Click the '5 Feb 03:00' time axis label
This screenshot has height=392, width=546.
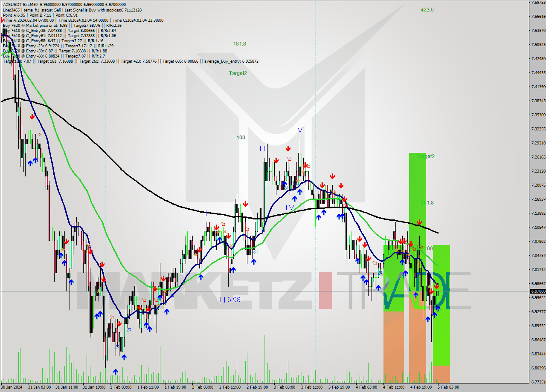[448, 387]
